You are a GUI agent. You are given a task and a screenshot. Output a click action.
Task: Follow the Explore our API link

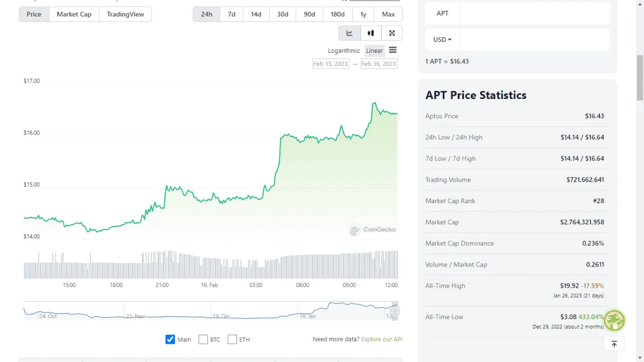tap(382, 339)
